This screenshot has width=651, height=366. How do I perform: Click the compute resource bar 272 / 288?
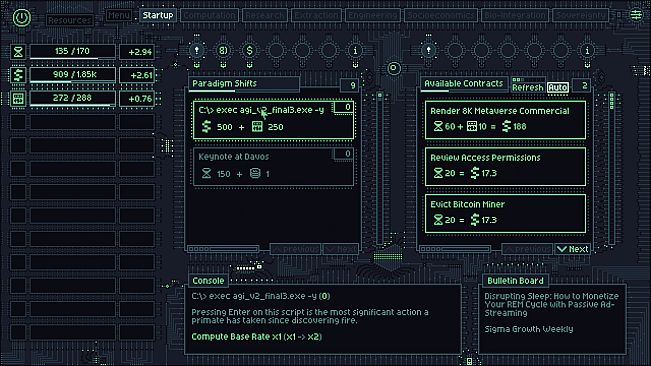[x=72, y=99]
